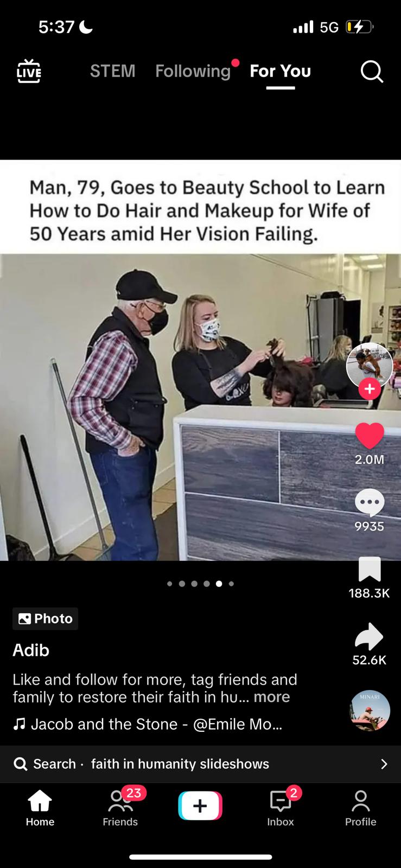Tap the search magnifier icon

click(x=372, y=71)
